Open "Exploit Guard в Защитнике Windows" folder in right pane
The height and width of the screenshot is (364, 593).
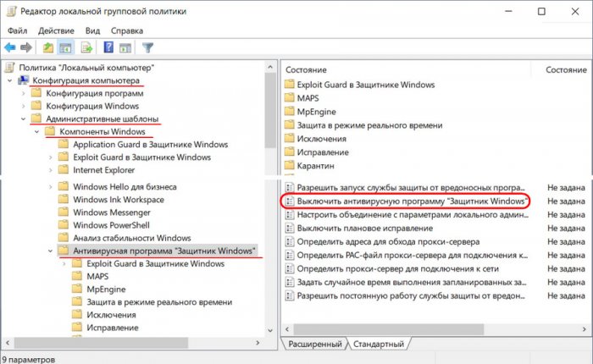click(x=366, y=85)
